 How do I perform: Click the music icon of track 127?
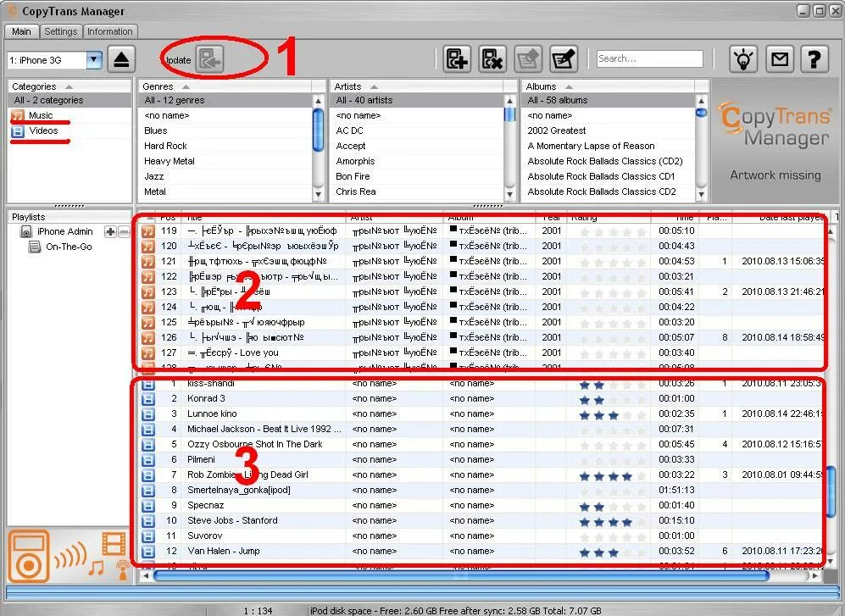[147, 353]
